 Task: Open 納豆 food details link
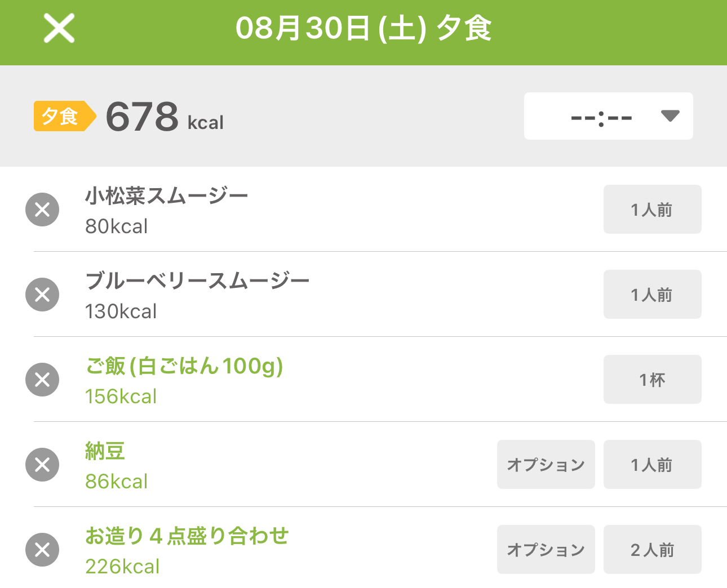coord(105,451)
